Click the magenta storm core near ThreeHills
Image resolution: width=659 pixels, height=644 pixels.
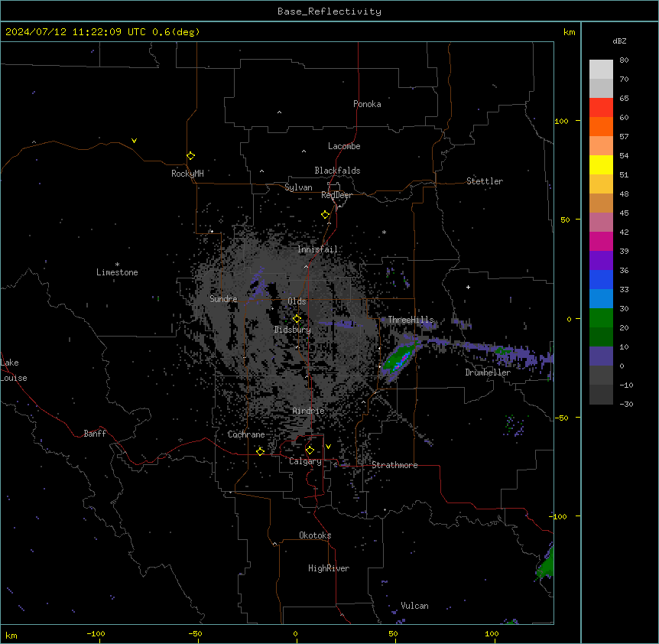404,359
